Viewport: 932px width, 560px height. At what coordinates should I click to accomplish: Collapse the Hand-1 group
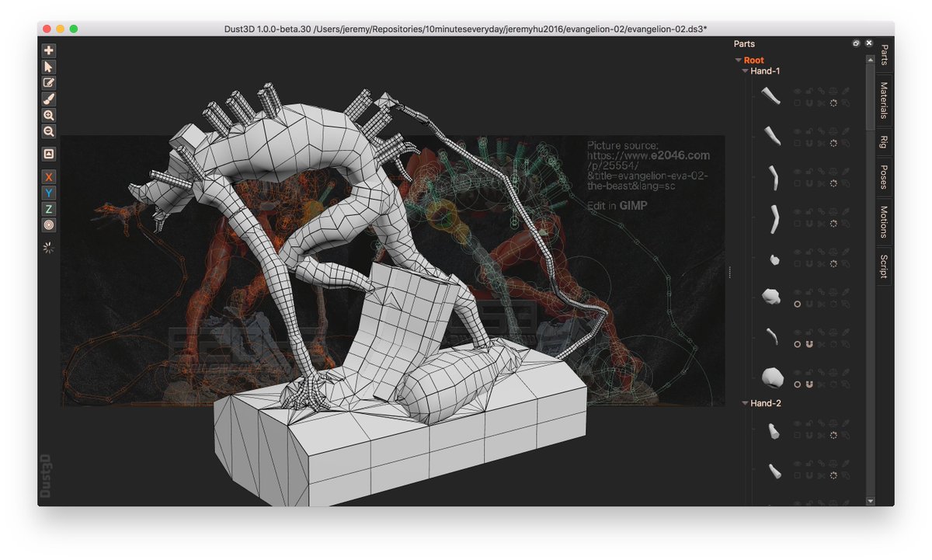pyautogui.click(x=746, y=71)
